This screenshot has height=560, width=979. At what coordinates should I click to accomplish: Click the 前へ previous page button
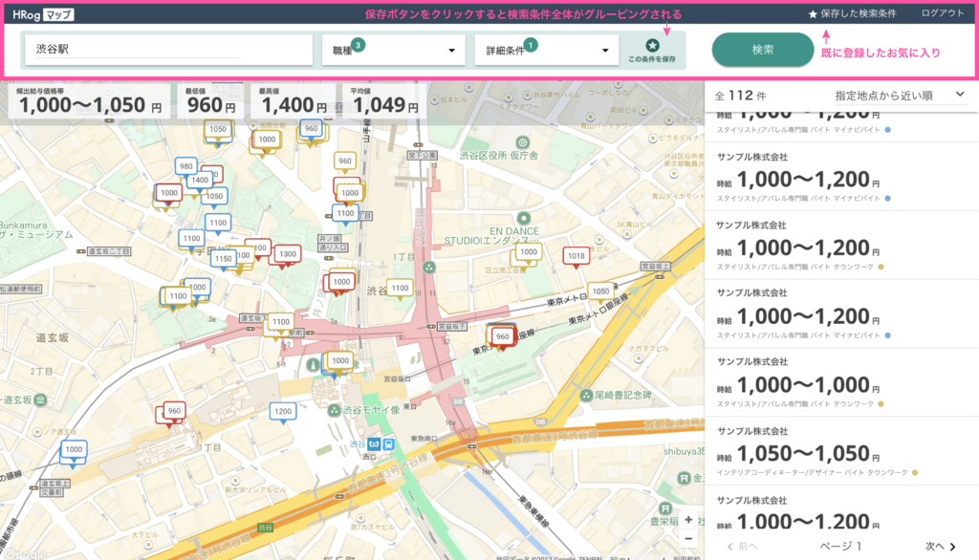coord(742,547)
